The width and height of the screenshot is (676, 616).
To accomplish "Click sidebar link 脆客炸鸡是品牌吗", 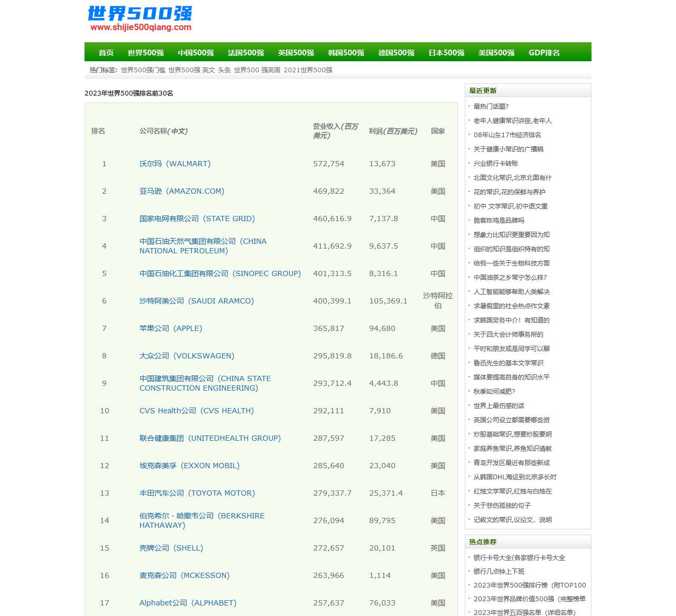I will 499,220.
